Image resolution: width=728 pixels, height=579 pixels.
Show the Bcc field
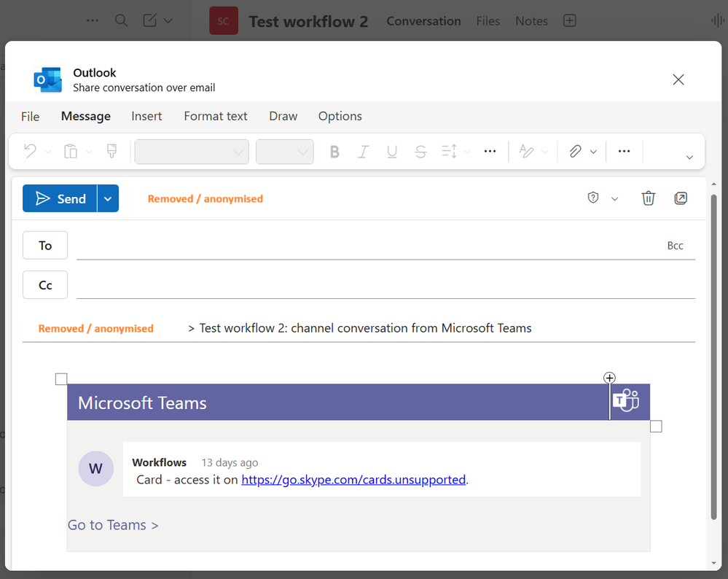(675, 245)
